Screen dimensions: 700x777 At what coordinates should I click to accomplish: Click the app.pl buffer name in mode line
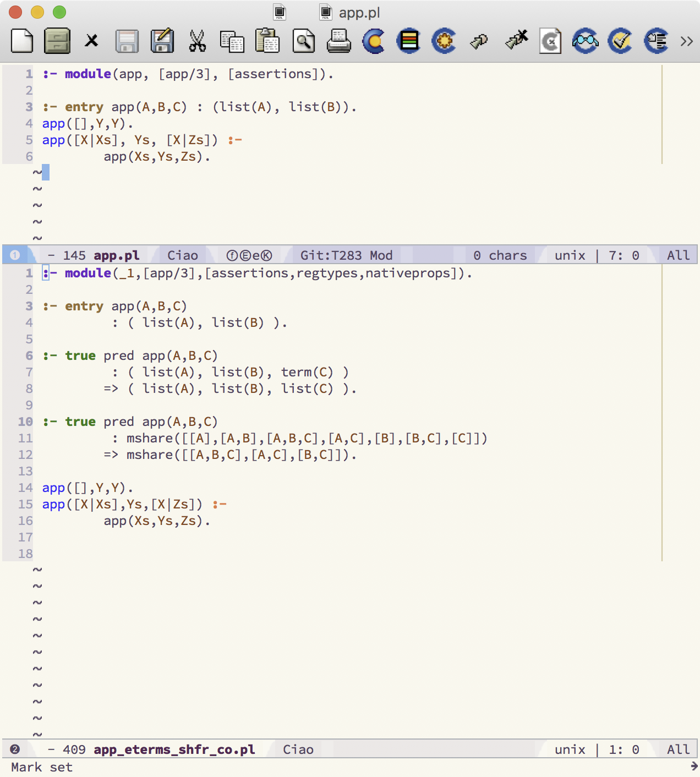point(116,255)
